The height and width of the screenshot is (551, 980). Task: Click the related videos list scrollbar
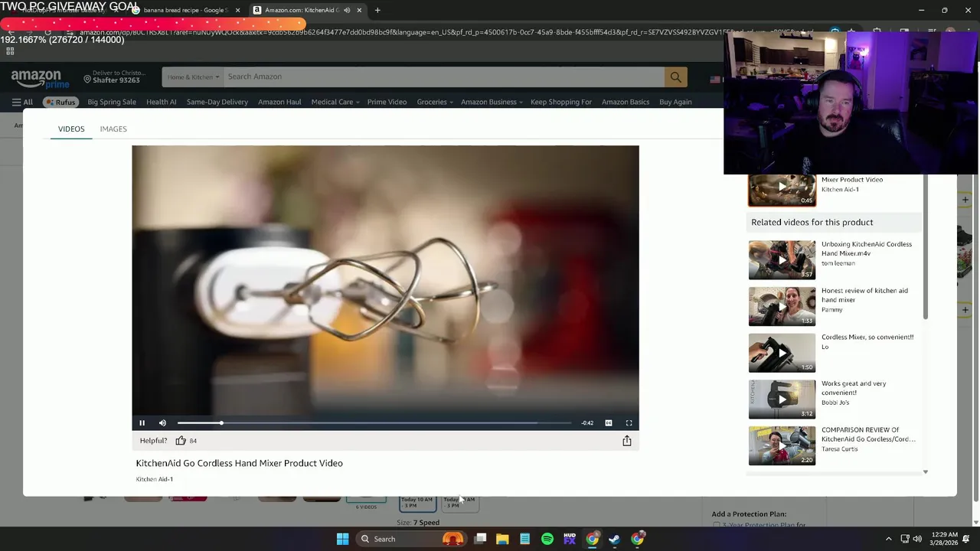pyautogui.click(x=925, y=247)
